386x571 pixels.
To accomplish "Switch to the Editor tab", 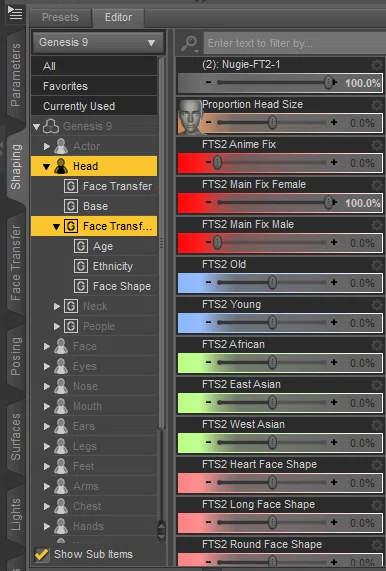I will tap(118, 17).
